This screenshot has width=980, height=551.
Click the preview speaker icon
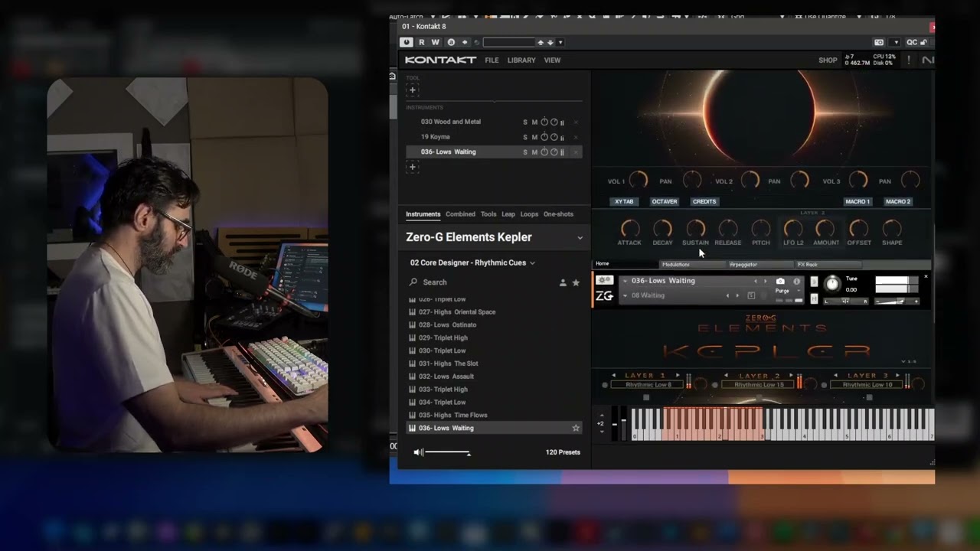(418, 452)
